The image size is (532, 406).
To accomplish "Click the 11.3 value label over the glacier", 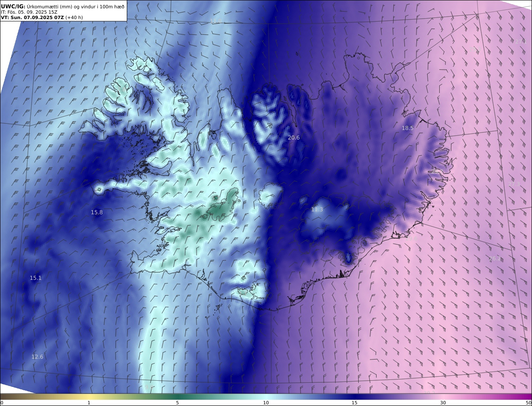I will [317, 210].
